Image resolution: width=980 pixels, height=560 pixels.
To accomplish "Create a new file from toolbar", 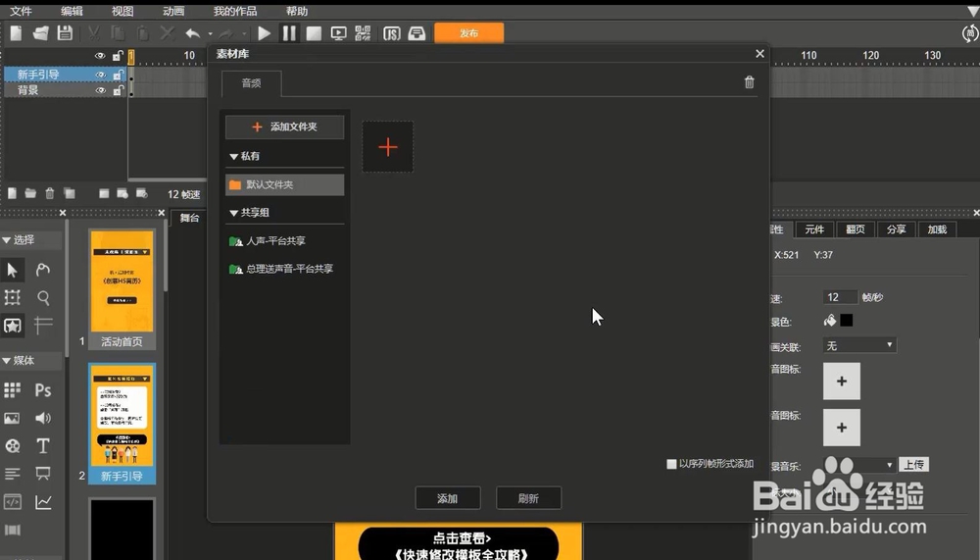I will (16, 33).
